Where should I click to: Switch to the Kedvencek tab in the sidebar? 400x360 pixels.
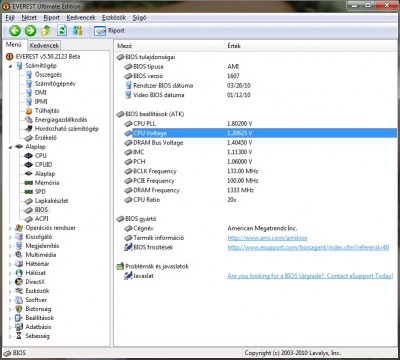pos(44,45)
